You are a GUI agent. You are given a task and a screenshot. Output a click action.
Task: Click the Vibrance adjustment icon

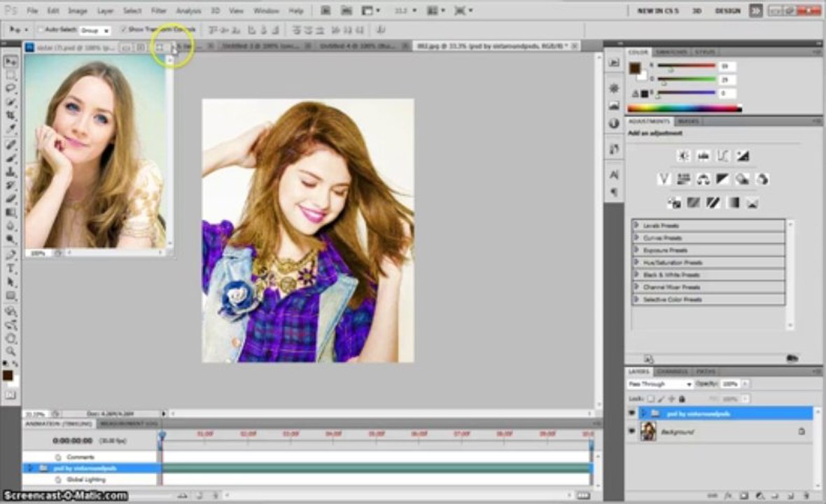tap(664, 179)
